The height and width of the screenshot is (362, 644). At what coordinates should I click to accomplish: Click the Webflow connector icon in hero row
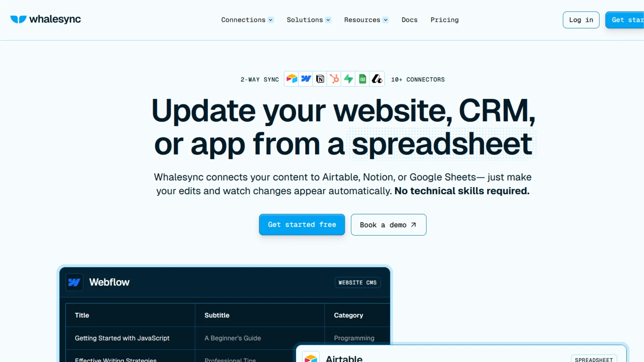(x=306, y=79)
